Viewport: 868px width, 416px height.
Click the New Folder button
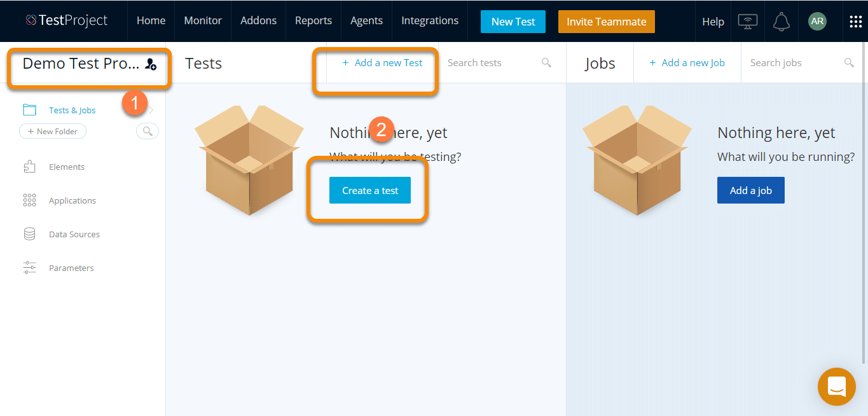53,131
